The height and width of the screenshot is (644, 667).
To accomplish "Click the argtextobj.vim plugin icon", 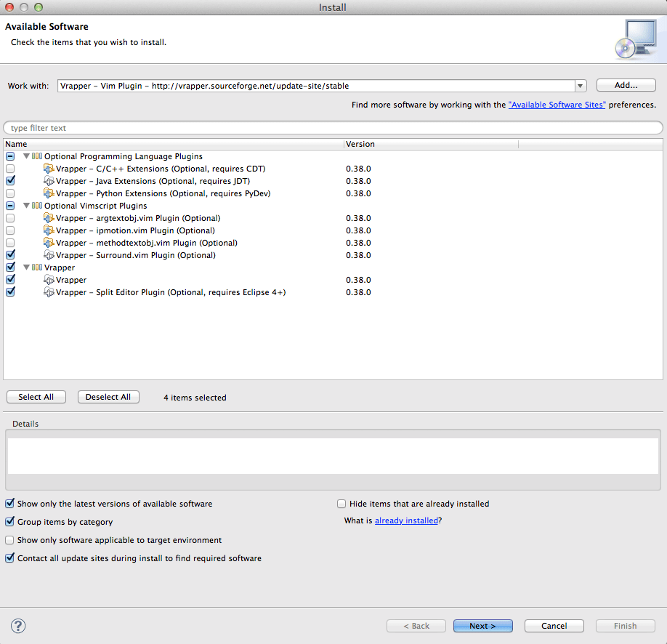I will pos(49,218).
